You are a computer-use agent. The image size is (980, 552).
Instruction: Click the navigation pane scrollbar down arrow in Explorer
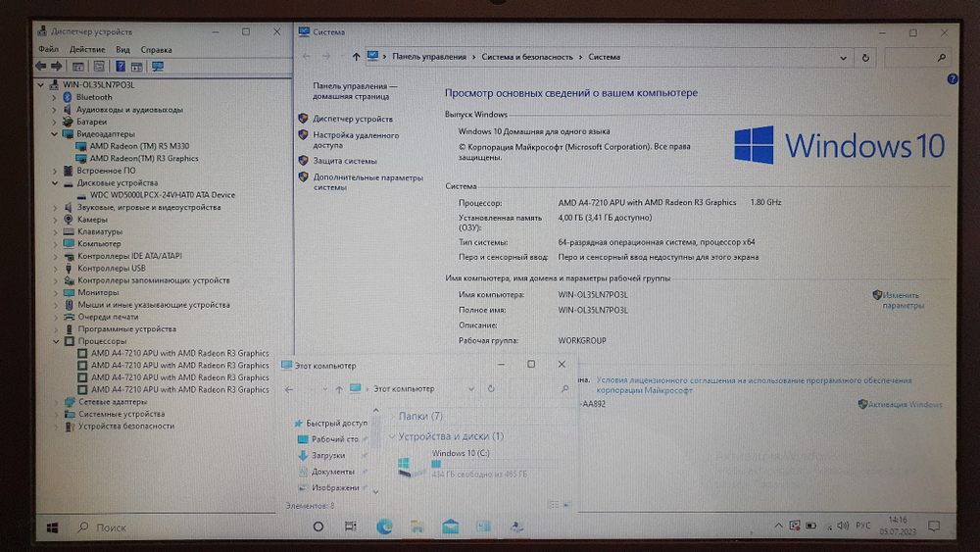(375, 492)
